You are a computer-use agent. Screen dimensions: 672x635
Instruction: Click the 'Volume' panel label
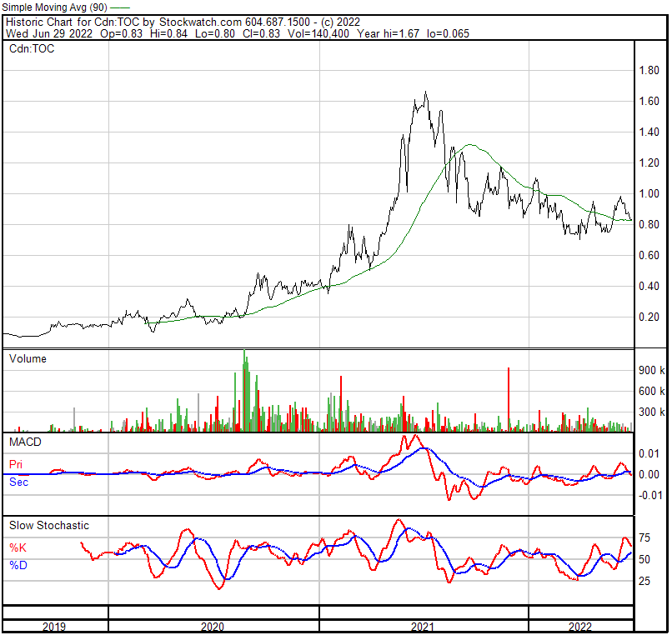28,359
